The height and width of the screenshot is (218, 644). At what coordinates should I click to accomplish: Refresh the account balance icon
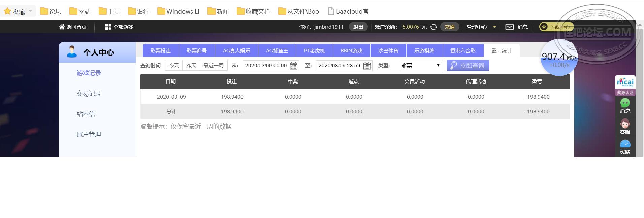(433, 27)
